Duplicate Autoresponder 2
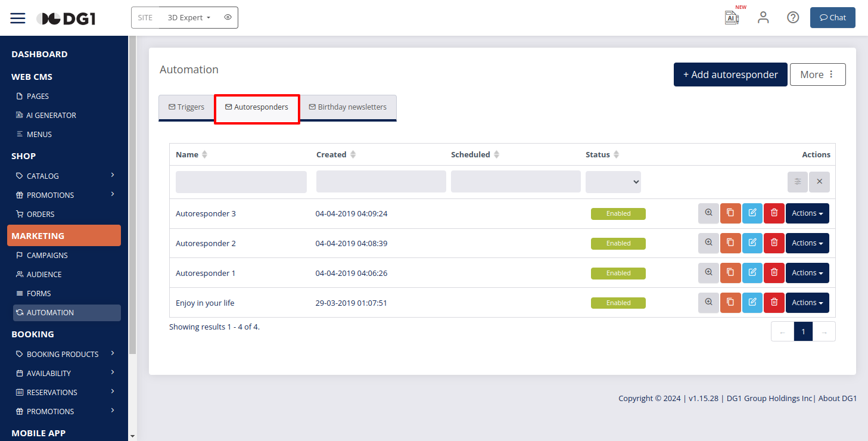The image size is (868, 441). (730, 243)
